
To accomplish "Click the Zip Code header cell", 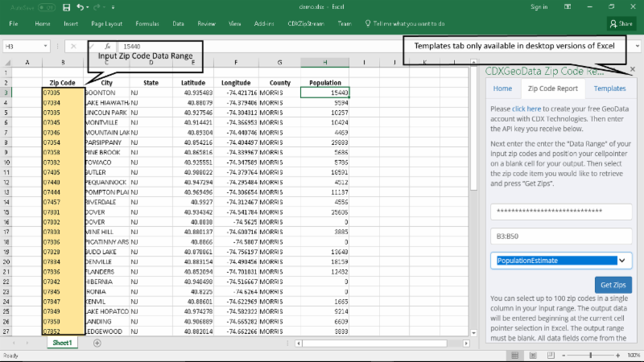I will click(63, 83).
